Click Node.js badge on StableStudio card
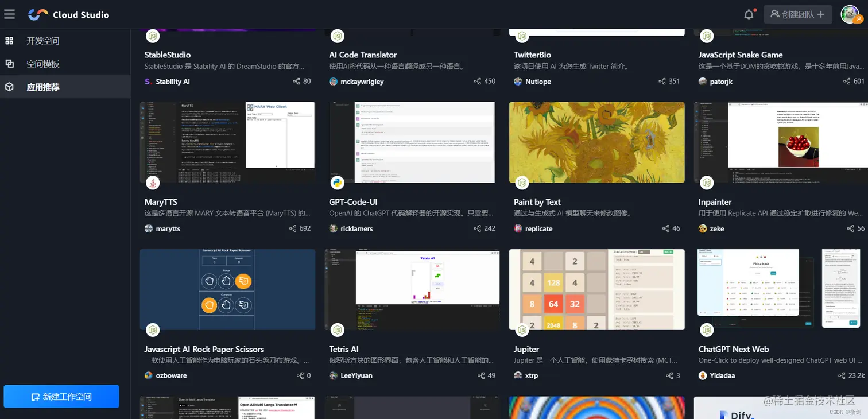The height and width of the screenshot is (419, 868). tap(153, 36)
